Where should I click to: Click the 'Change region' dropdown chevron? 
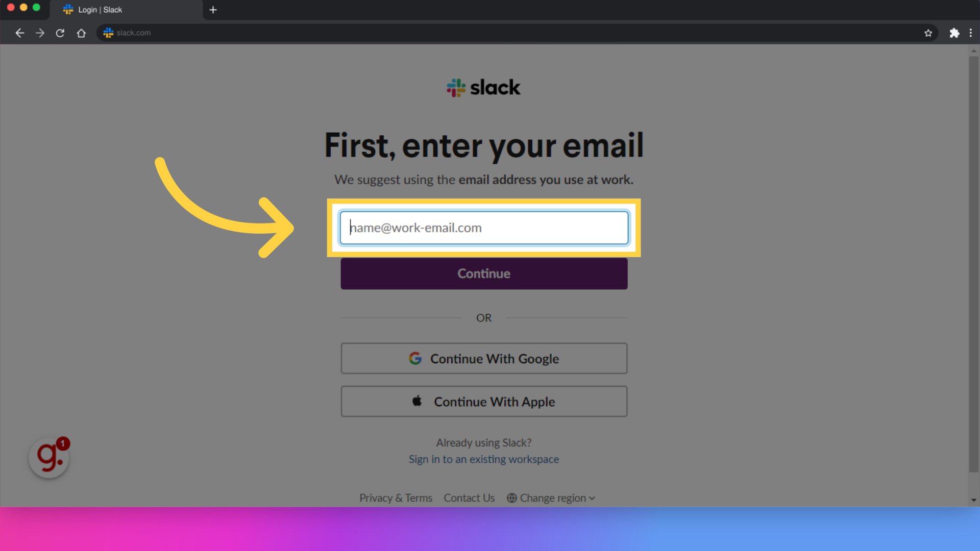(592, 498)
